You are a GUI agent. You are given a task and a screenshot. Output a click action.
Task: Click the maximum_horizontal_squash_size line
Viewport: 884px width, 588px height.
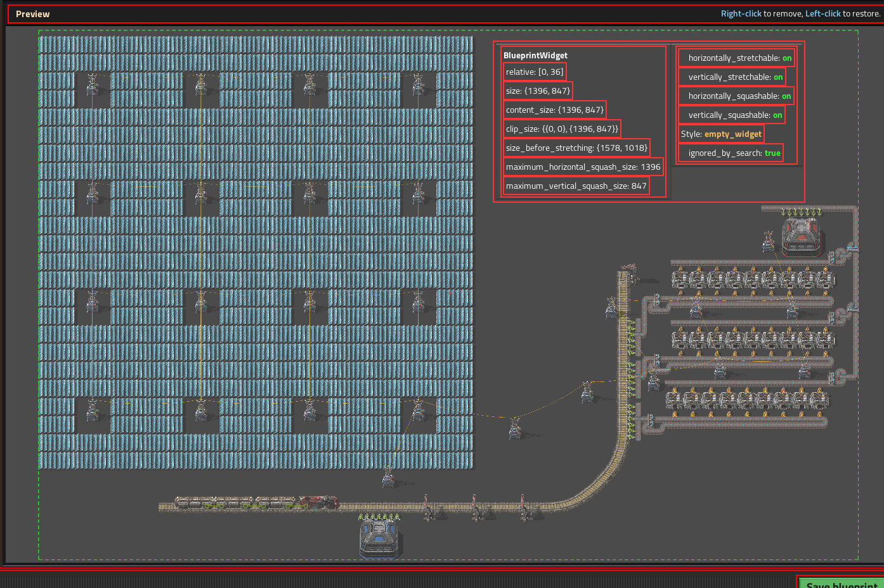(583, 167)
